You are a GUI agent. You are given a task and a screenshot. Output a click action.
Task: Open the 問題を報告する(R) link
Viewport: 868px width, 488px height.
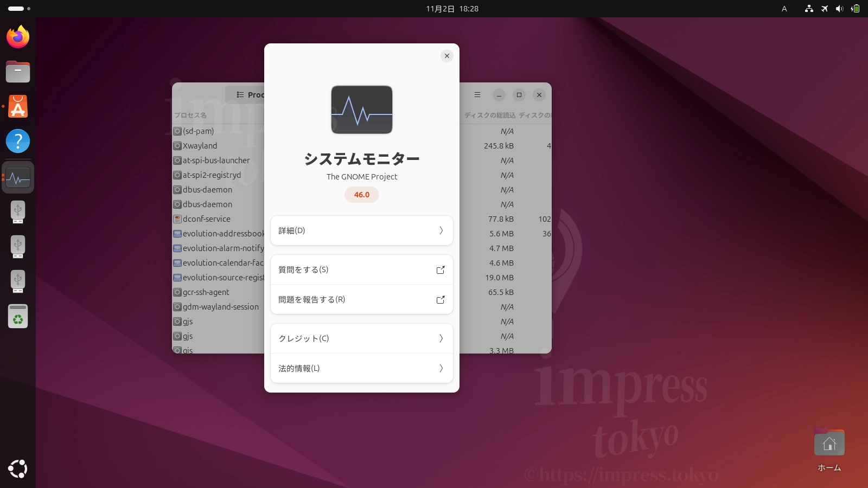(362, 299)
